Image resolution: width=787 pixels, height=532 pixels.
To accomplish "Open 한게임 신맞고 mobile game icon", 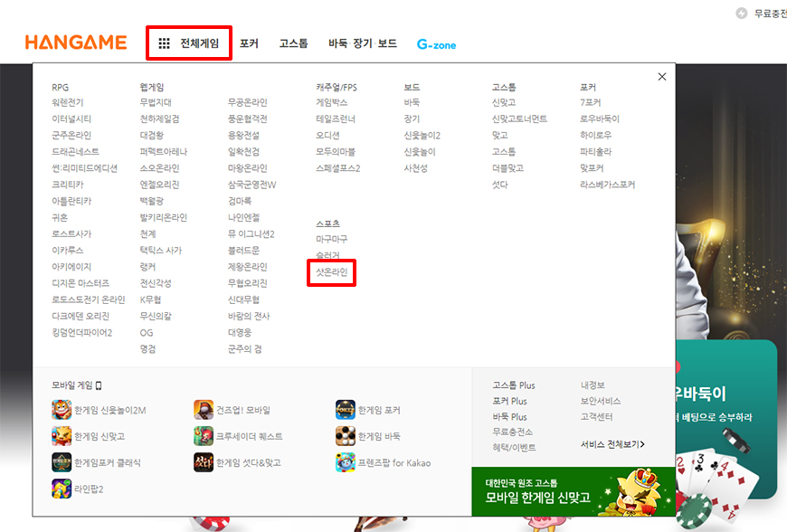I will pos(62,435).
